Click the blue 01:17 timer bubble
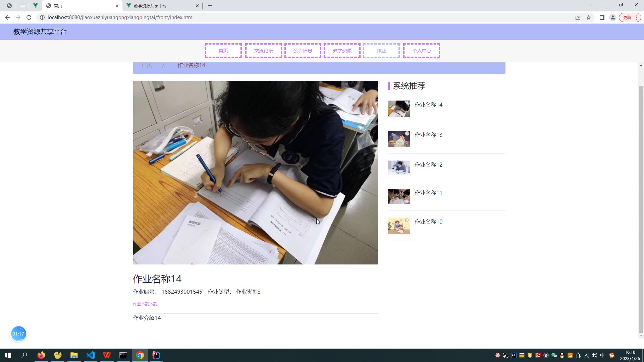This screenshot has width=644, height=362. click(x=18, y=334)
